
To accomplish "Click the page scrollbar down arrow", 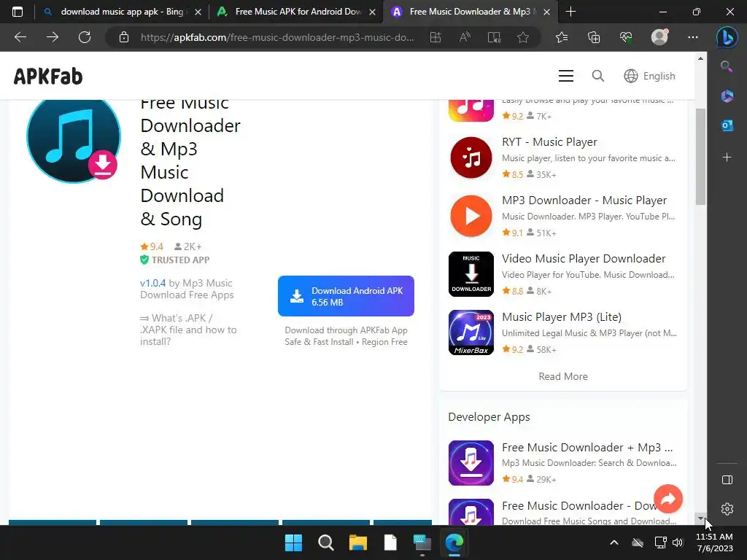I will click(x=700, y=518).
